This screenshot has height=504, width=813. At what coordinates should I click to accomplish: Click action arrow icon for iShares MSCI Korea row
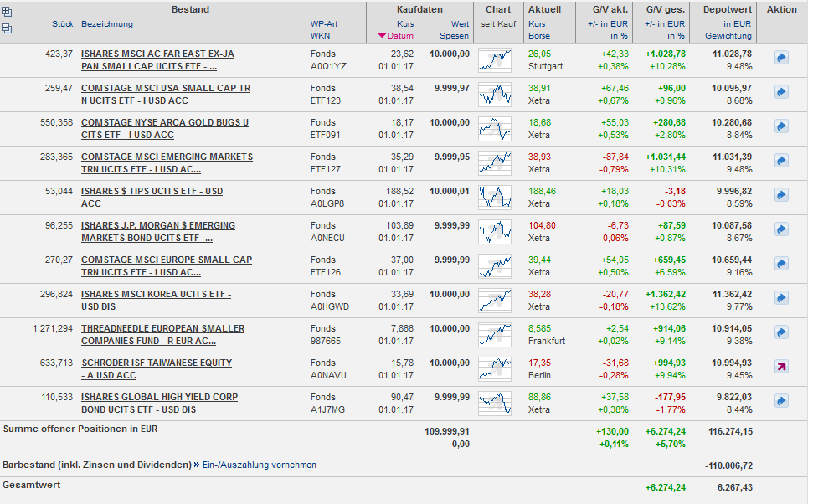[x=781, y=298]
